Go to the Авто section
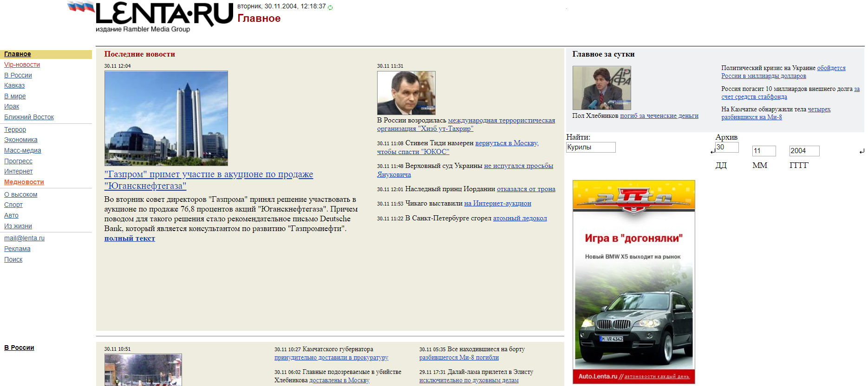The height and width of the screenshot is (386, 868). point(11,215)
